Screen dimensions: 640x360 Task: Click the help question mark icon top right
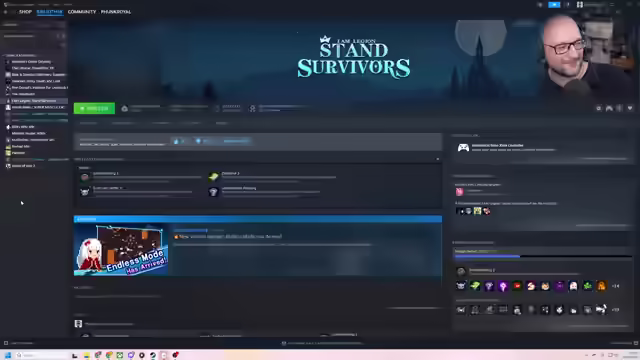tap(567, 4)
